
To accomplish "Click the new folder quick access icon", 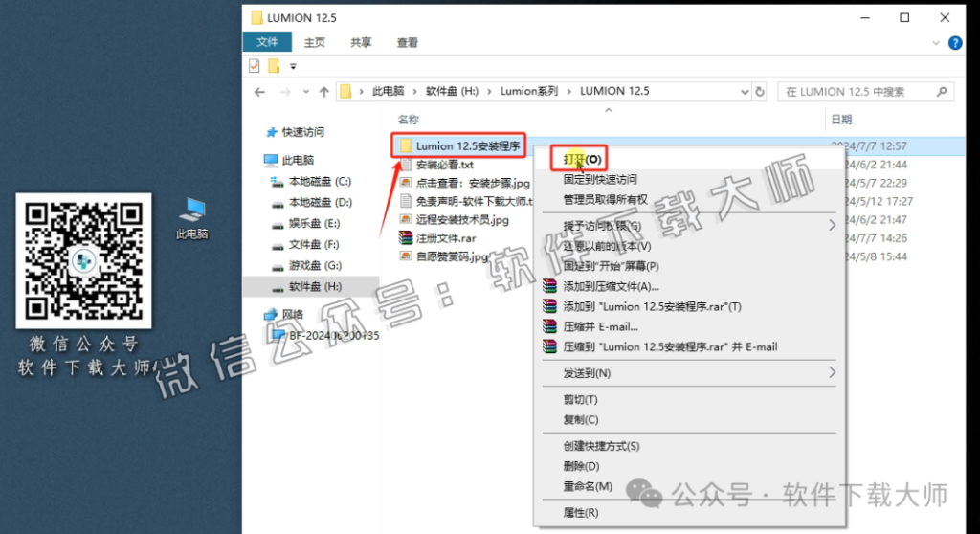I will [x=274, y=66].
